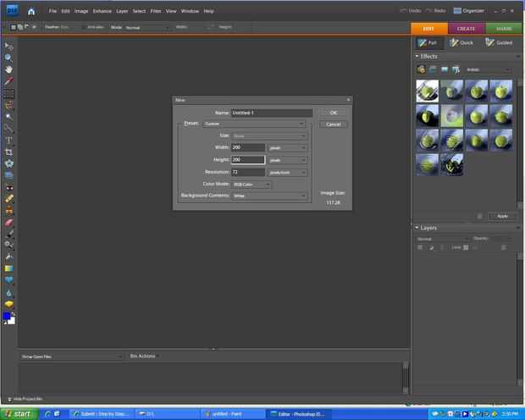Screen dimensions: 525x420
Task: Open the File menu
Action: 52,11
